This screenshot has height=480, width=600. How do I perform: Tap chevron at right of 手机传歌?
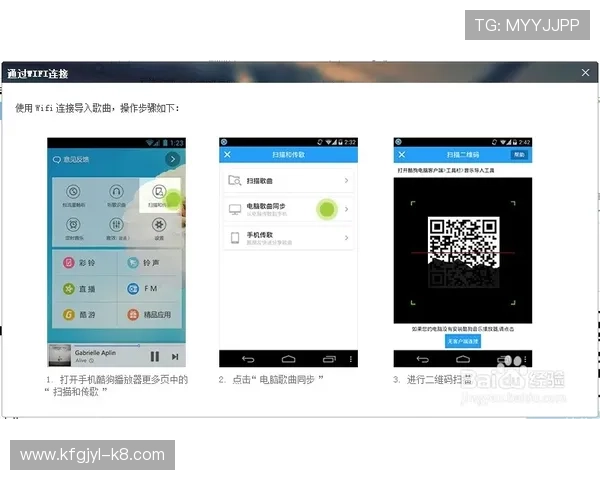click(346, 238)
